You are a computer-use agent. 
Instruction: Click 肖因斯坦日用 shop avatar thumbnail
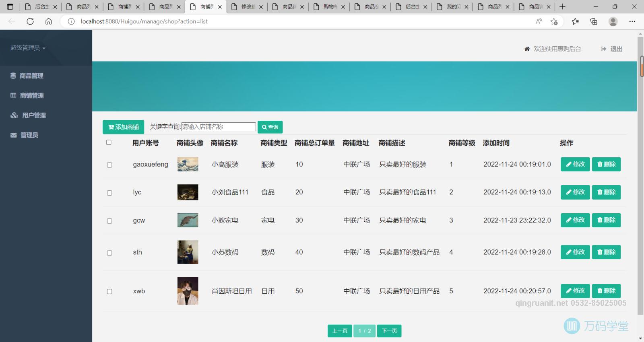pyautogui.click(x=188, y=291)
